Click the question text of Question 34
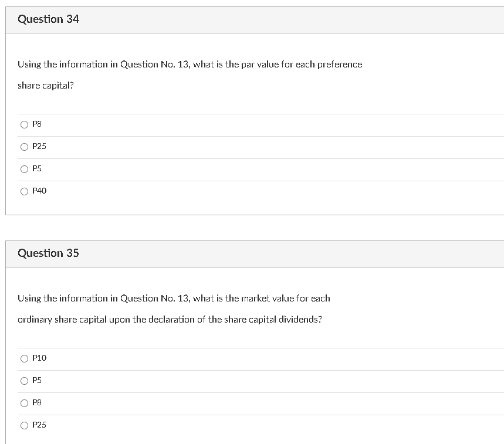Screen dimensions: 504x444 pos(188,74)
